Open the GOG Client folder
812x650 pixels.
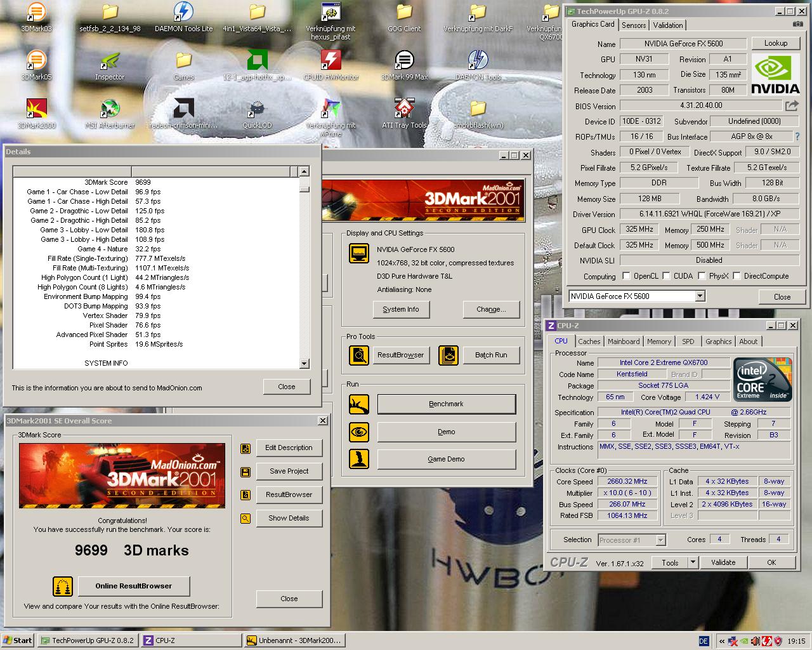pos(404,12)
